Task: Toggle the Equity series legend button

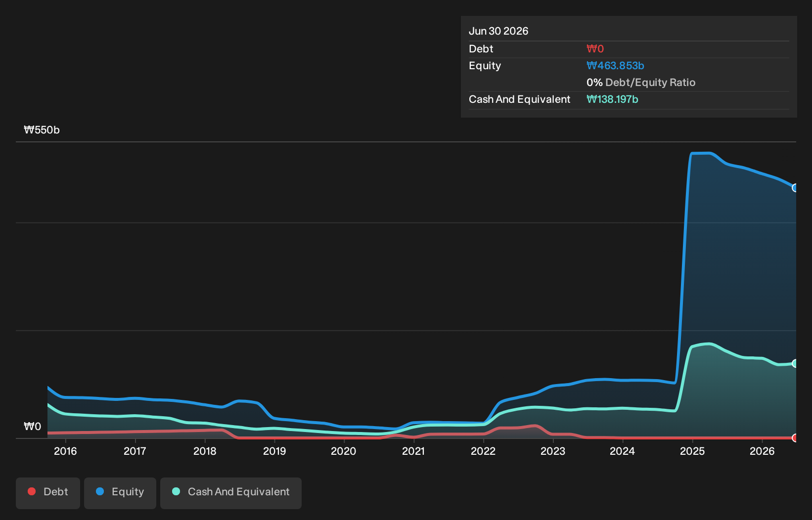Action: click(x=120, y=493)
